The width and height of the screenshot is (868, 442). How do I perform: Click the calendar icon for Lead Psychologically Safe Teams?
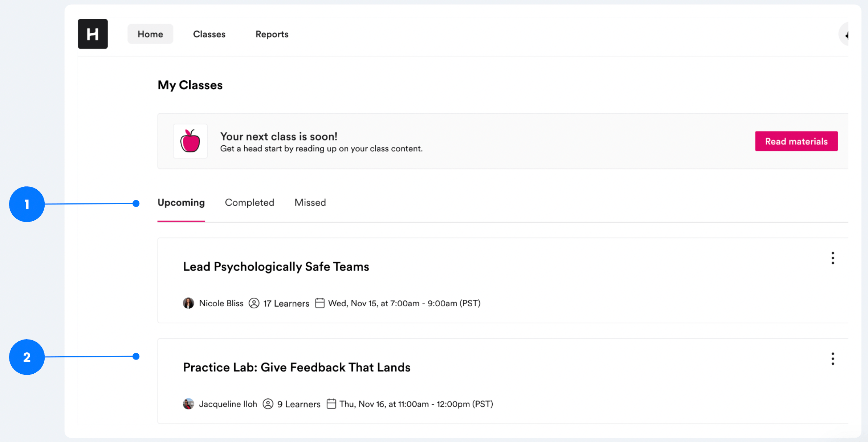point(320,303)
